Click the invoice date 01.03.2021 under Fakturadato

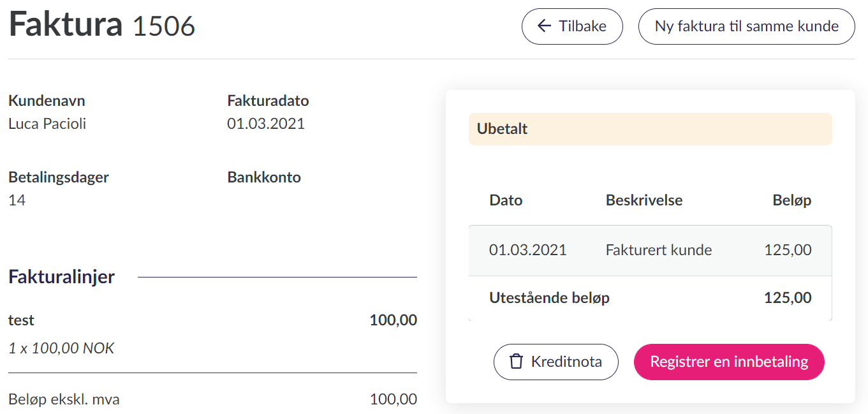[266, 124]
